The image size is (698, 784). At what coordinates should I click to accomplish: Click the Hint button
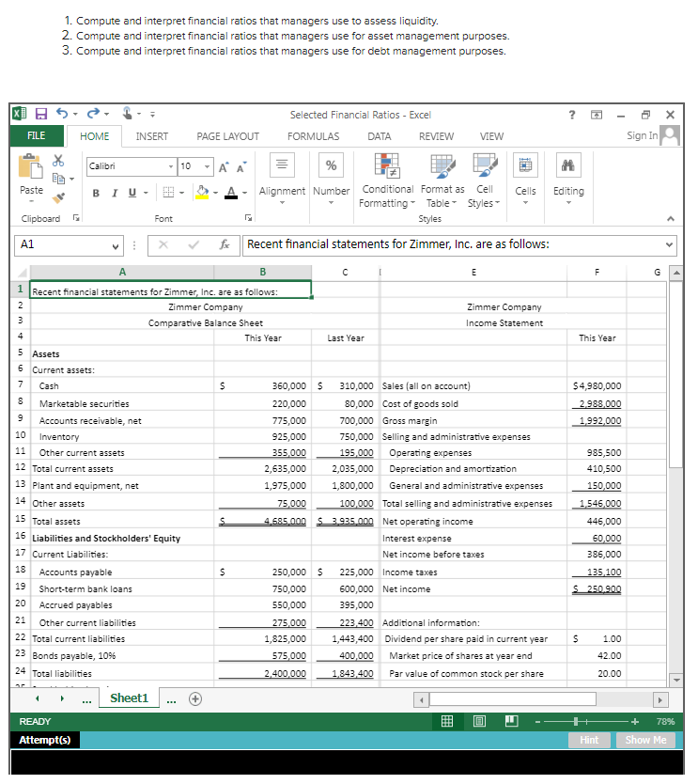[x=589, y=740]
